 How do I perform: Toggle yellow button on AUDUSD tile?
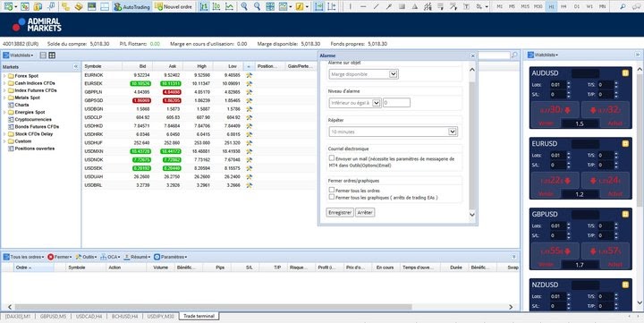[x=625, y=73]
